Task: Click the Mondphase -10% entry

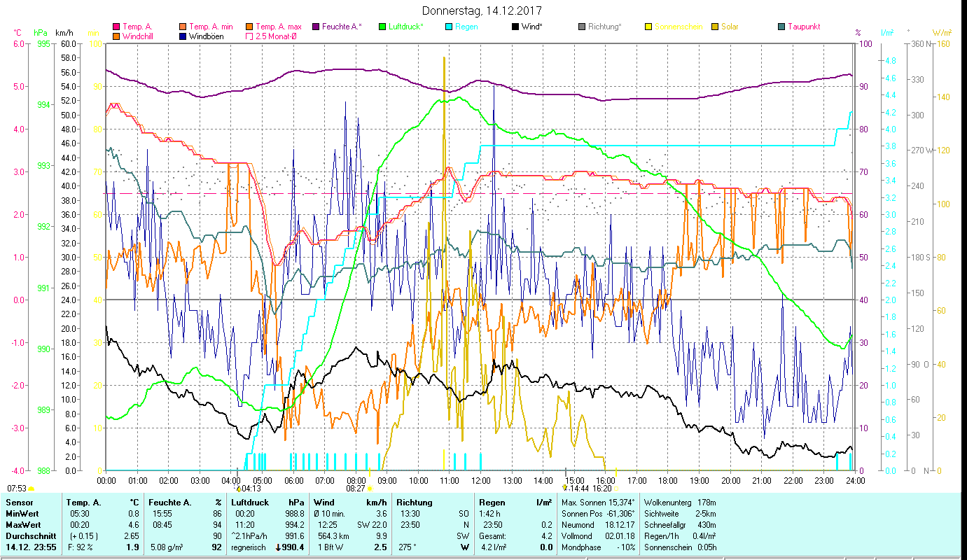Action: (598, 547)
